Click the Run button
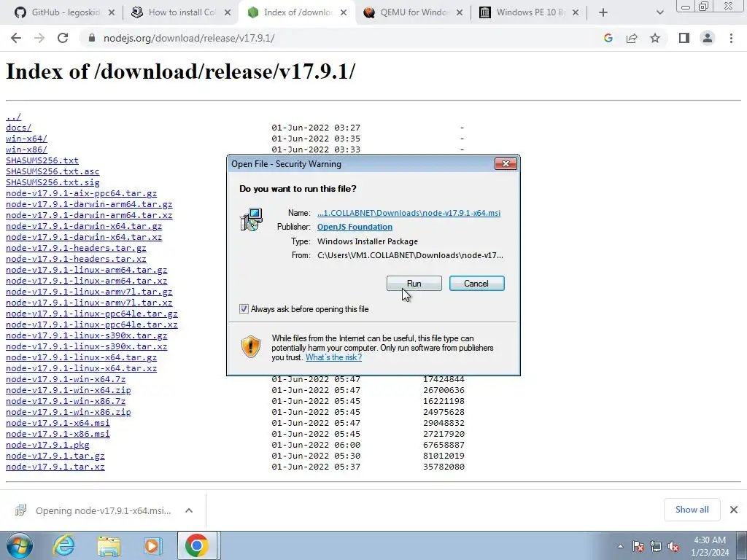The height and width of the screenshot is (560, 747). [x=414, y=284]
